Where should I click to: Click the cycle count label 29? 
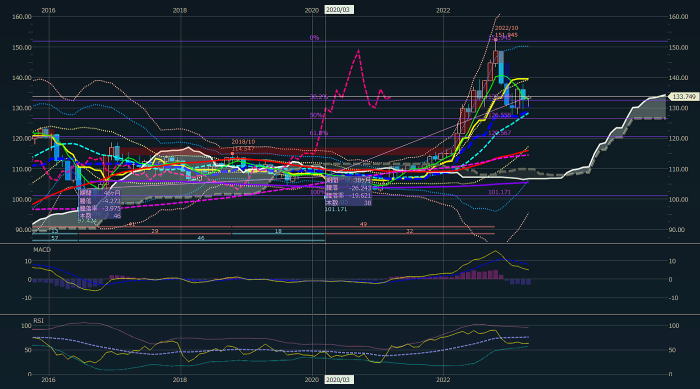155,231
